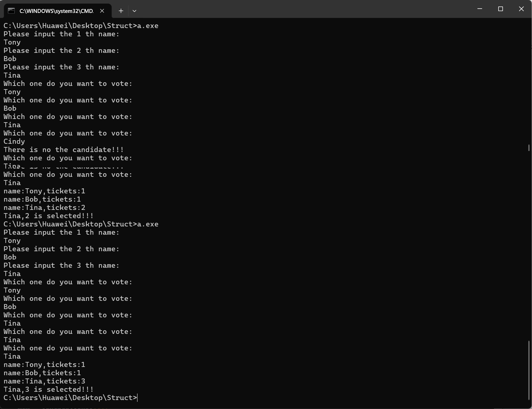Screen dimensions: 532x409
Task: Click the text 'Tina,2 is selected!!!'
Action: (48, 216)
